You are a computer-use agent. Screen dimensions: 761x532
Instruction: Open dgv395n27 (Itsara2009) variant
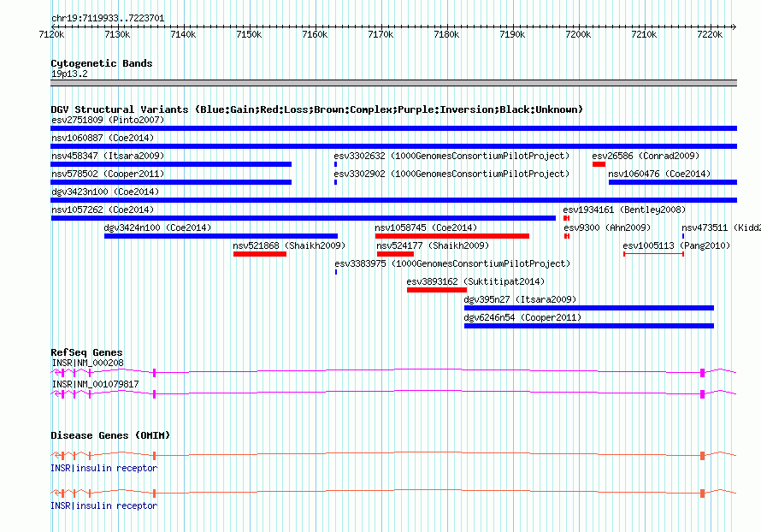click(x=520, y=299)
